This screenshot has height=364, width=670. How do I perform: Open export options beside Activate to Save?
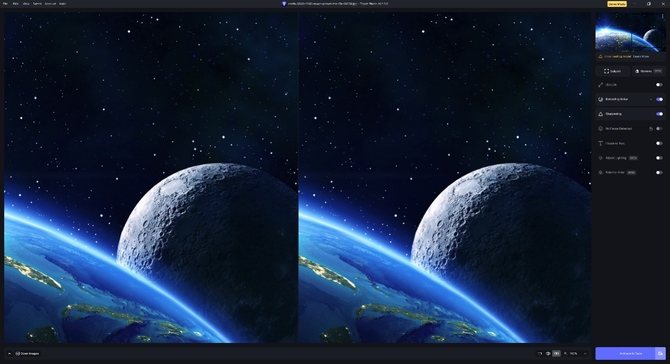660,353
